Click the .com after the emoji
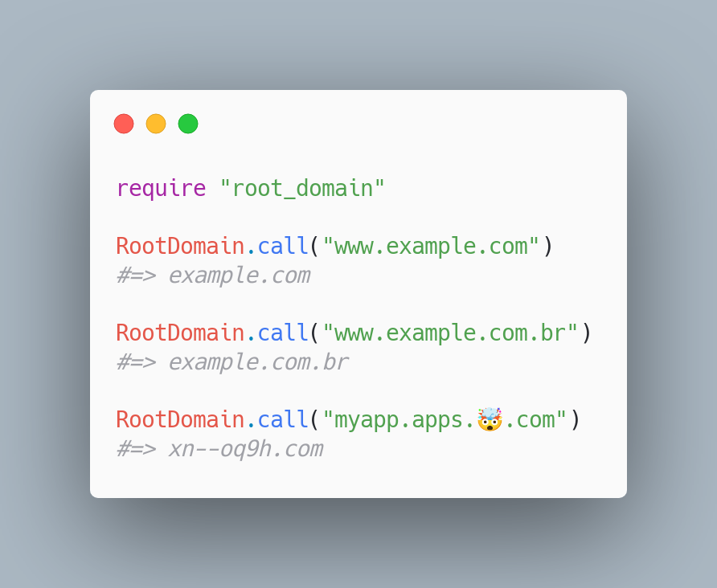 coord(530,419)
